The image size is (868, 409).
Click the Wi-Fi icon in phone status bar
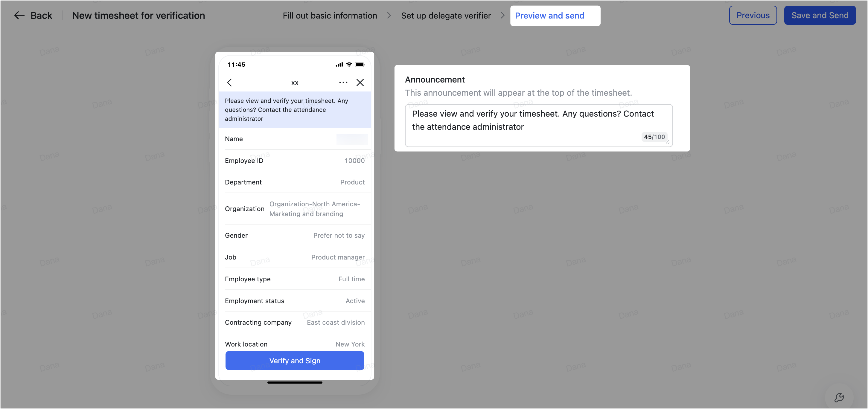pyautogui.click(x=349, y=65)
